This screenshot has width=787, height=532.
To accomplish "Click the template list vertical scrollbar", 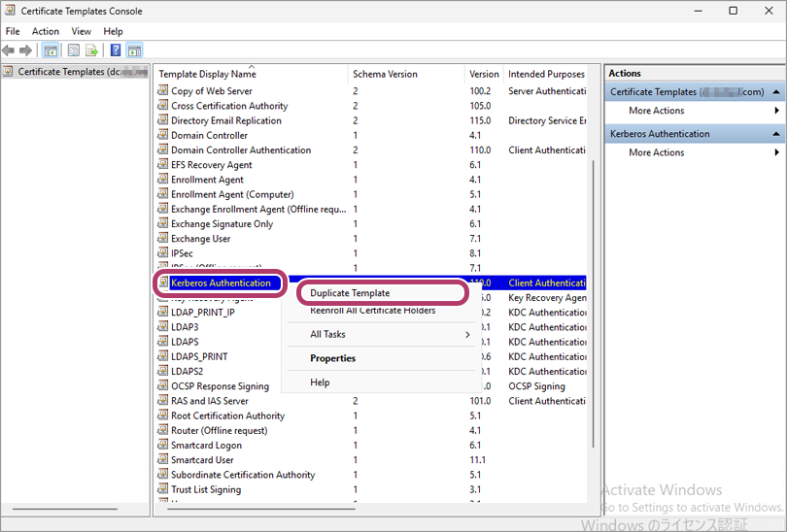I will (592, 291).
